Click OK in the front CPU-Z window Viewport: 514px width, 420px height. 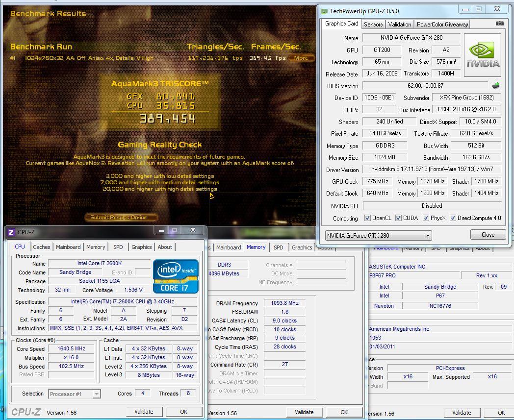click(x=183, y=412)
